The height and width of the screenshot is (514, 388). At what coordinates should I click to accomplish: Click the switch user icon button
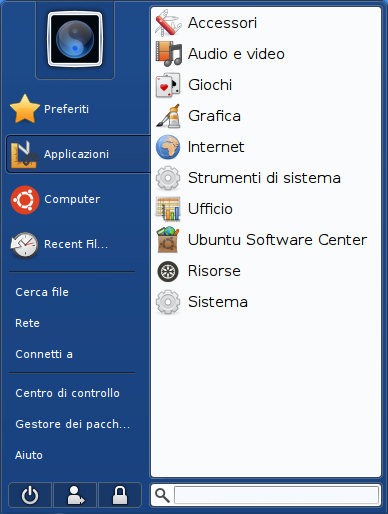coord(75,495)
